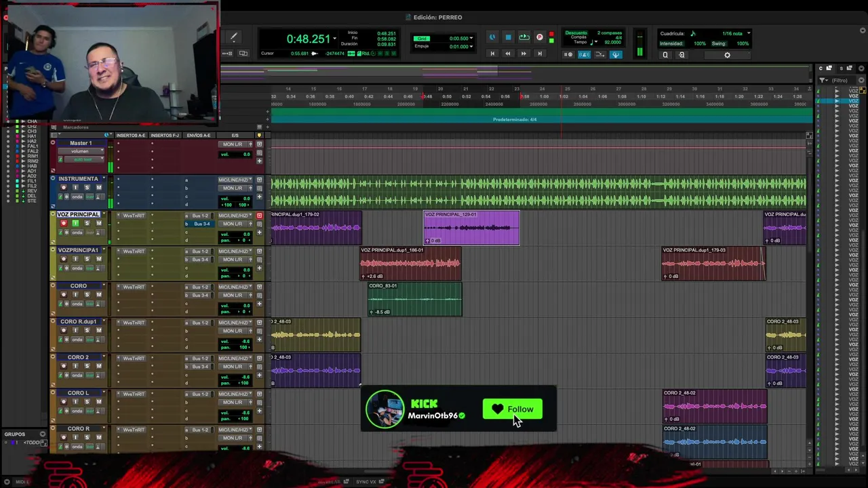Click the transport Rewind button
The width and height of the screenshot is (868, 488).
click(507, 54)
